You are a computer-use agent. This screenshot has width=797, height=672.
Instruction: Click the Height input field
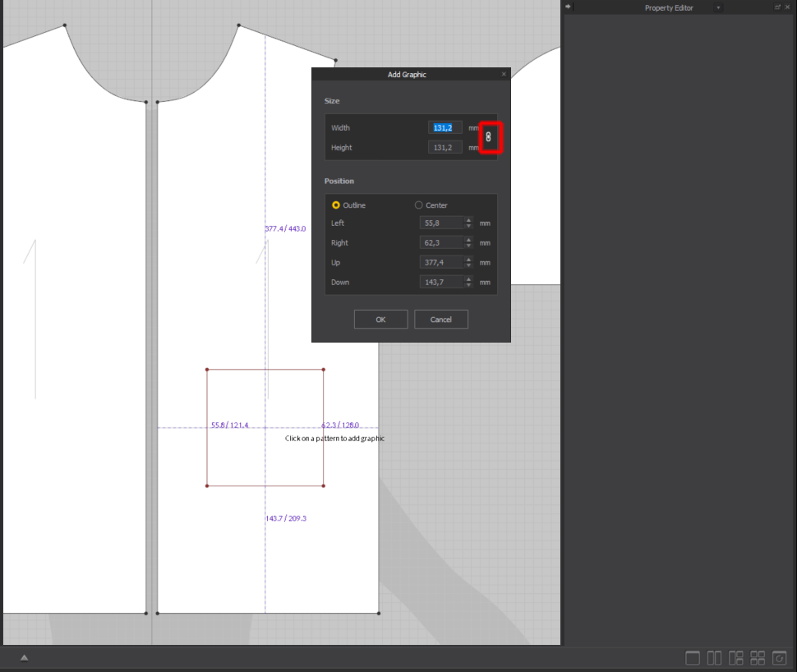[x=445, y=147]
